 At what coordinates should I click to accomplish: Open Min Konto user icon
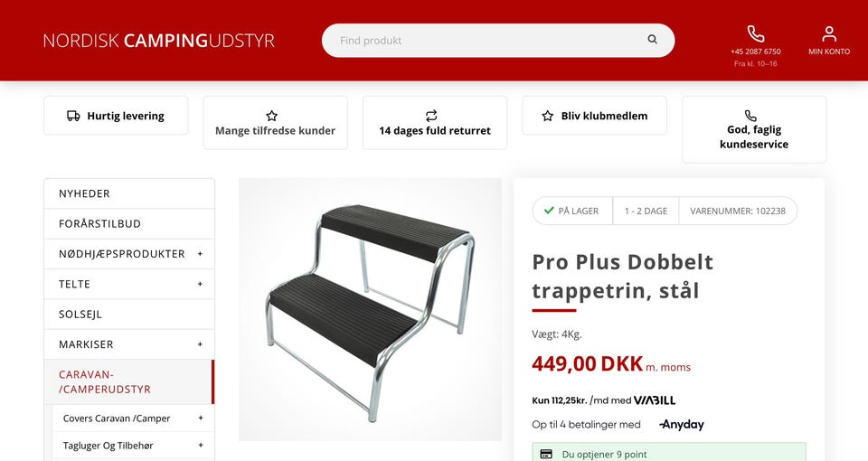[x=829, y=33]
